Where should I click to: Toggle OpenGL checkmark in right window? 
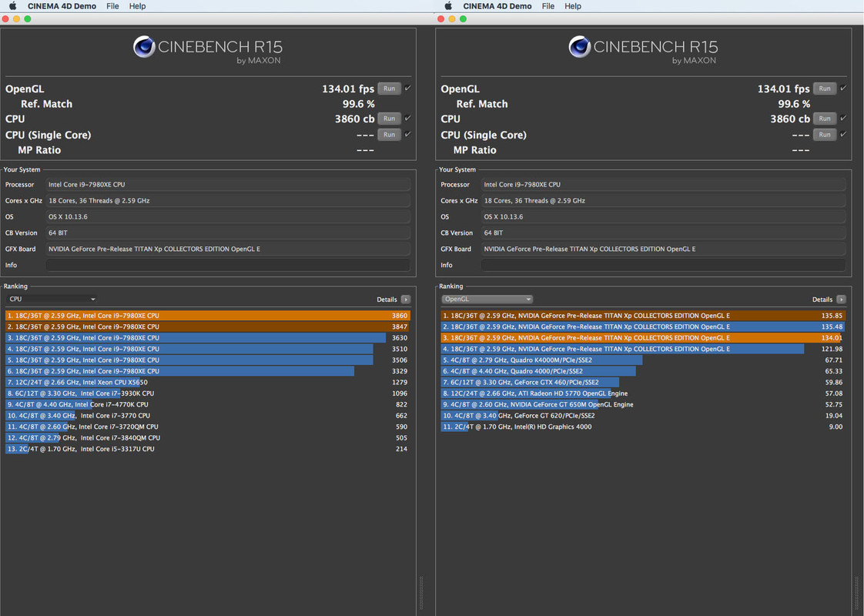843,88
